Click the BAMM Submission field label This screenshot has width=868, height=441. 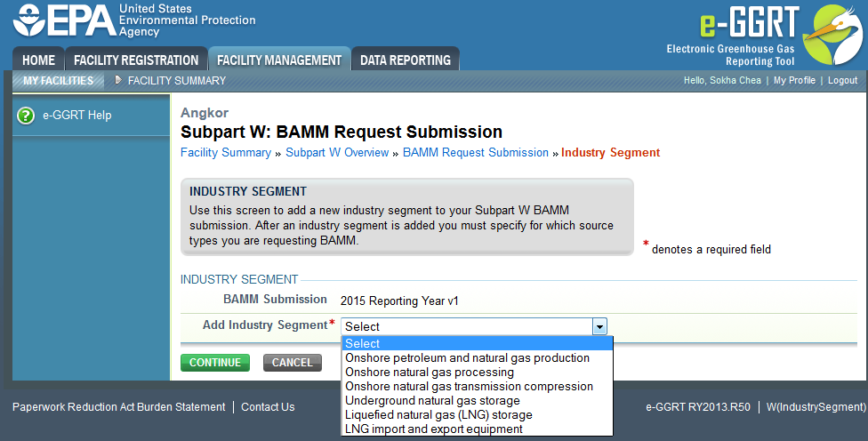pyautogui.click(x=275, y=300)
